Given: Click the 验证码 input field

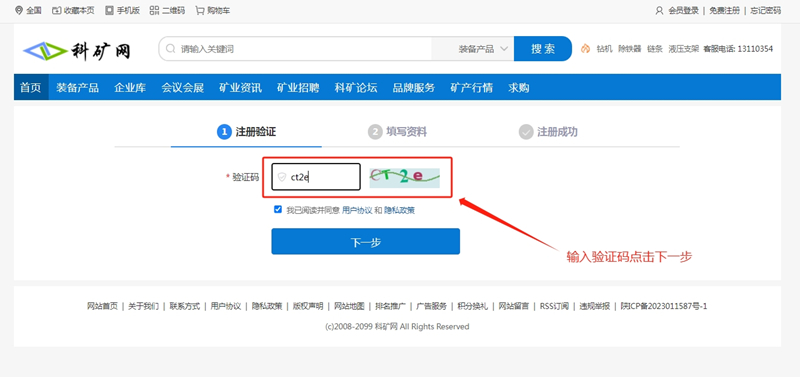Looking at the screenshot, I should click(x=316, y=177).
